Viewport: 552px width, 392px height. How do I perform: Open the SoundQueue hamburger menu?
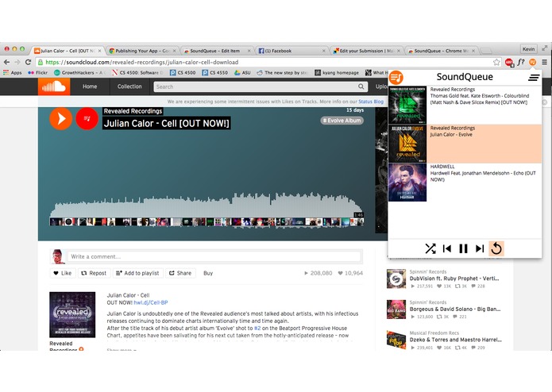pyautogui.click(x=534, y=77)
